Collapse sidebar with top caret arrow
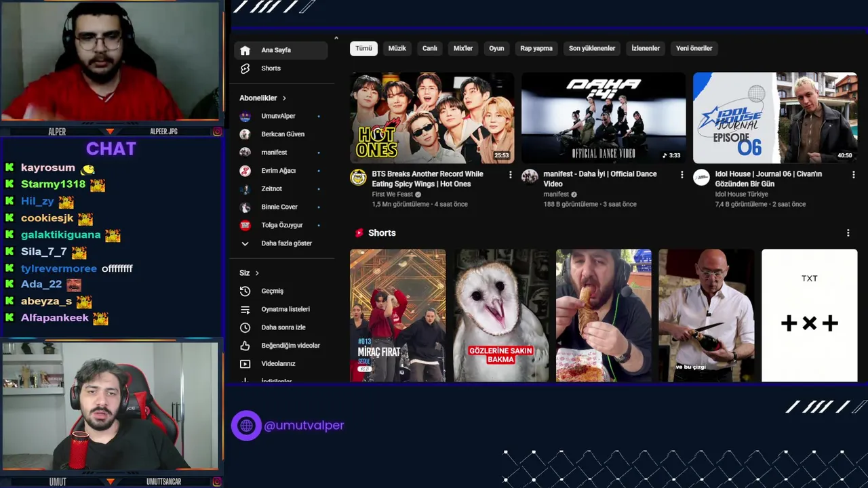Screen dimensions: 868x488 336,38
